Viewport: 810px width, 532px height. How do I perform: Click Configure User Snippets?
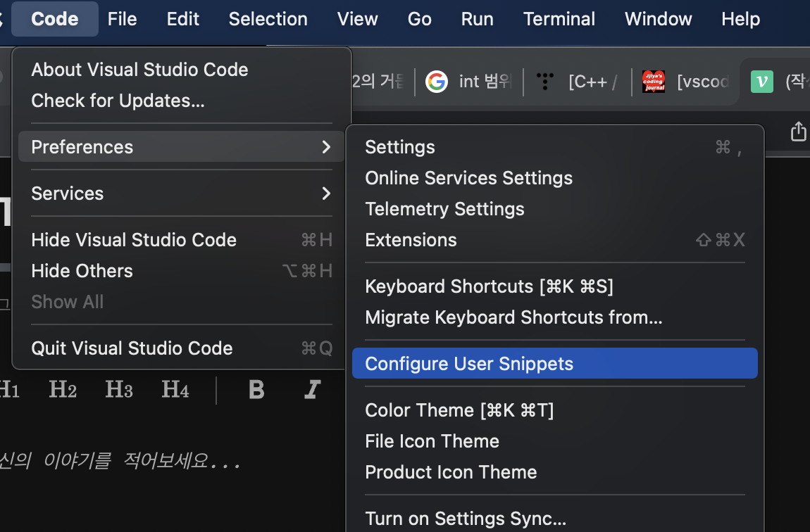coord(469,363)
